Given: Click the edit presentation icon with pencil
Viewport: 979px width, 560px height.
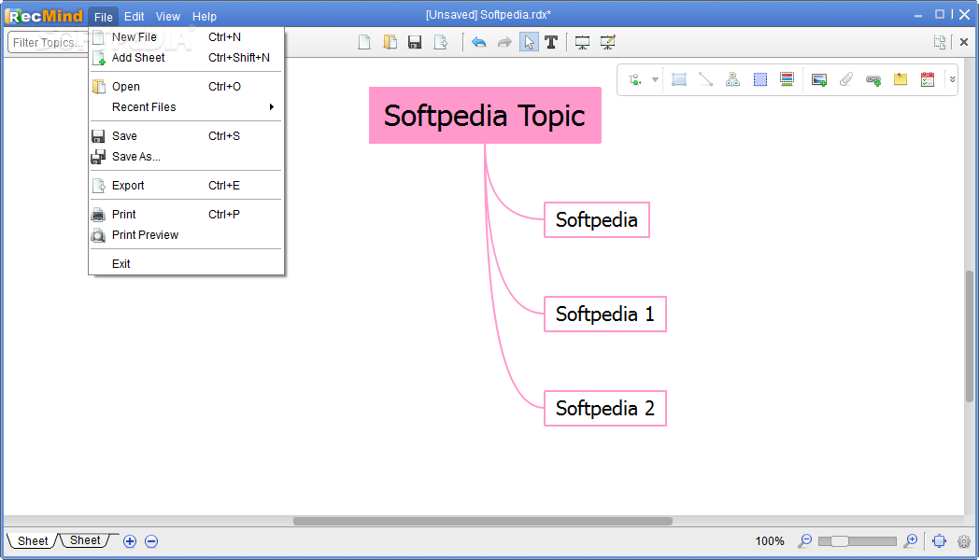Looking at the screenshot, I should tap(607, 42).
